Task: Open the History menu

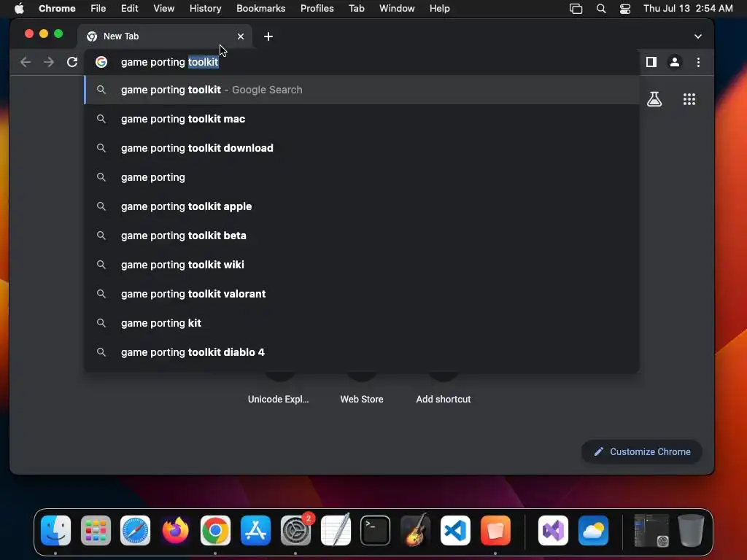Action: pos(205,9)
